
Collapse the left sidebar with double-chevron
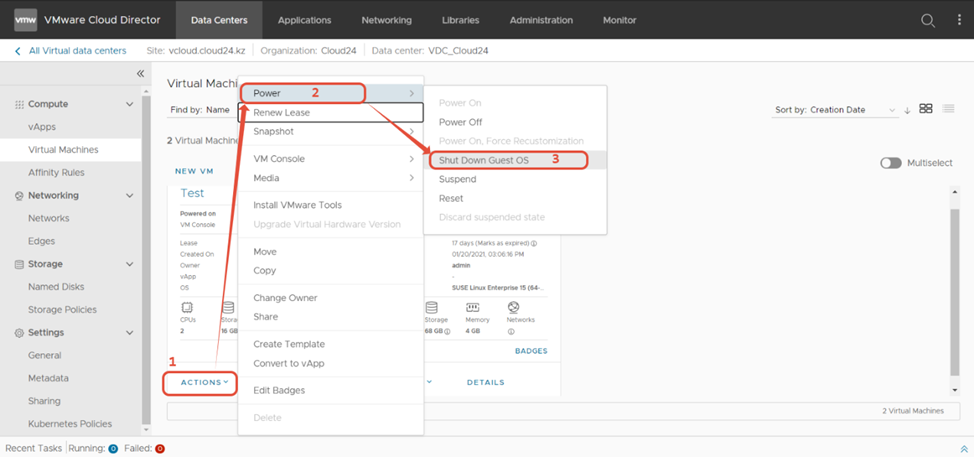[141, 74]
